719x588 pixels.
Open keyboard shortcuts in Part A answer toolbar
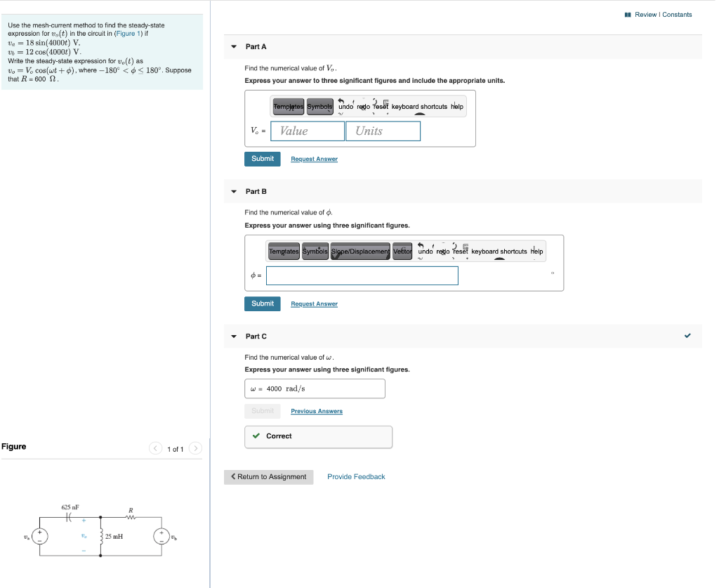[x=419, y=107]
